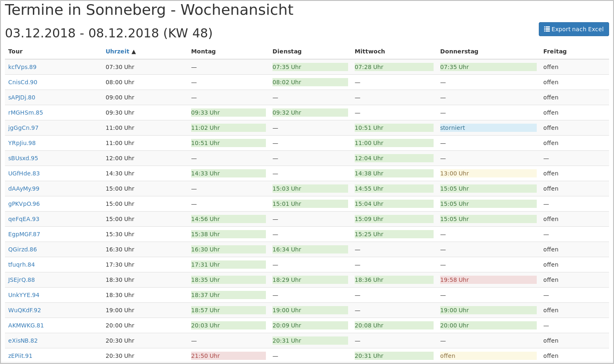The image size is (614, 364).
Task: Select tour sAPJDj.80
Action: tap(21, 97)
